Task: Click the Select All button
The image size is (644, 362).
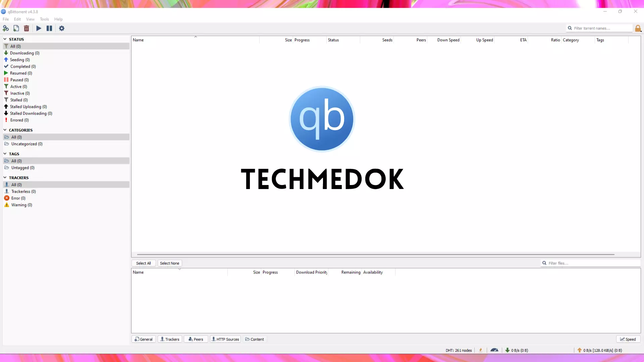Action: pos(144,263)
